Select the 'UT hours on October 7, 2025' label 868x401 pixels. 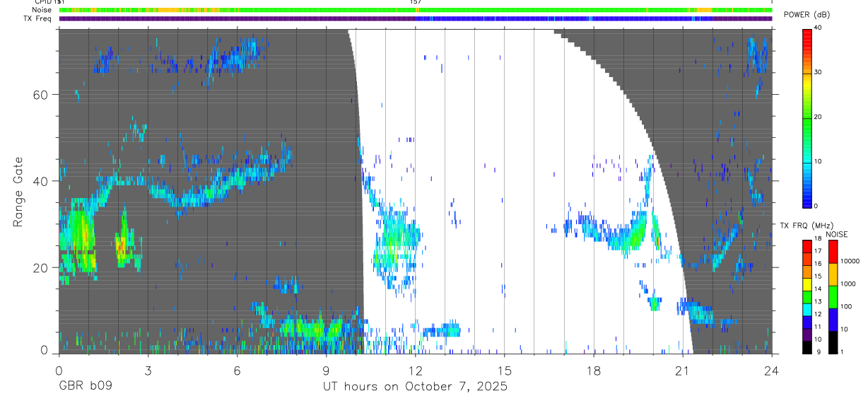415,387
